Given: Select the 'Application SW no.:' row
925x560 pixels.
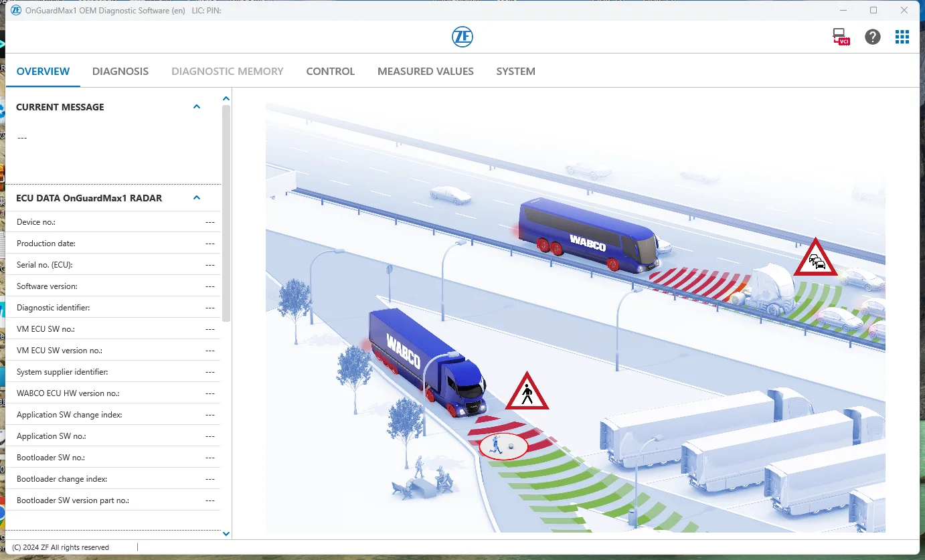Looking at the screenshot, I should [x=113, y=436].
